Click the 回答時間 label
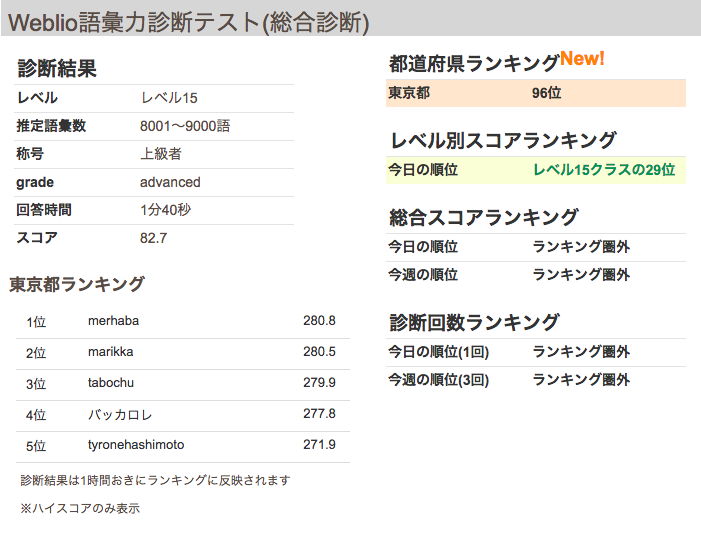This screenshot has height=535, width=701. 44,210
